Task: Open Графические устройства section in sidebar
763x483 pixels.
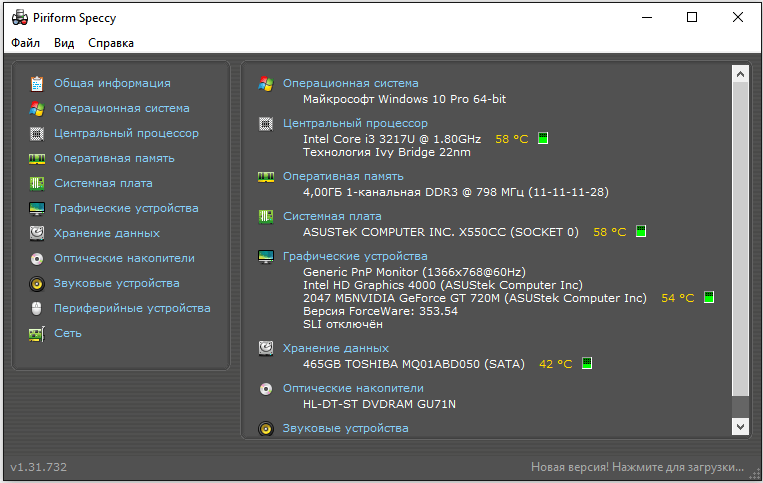Action: coord(126,208)
